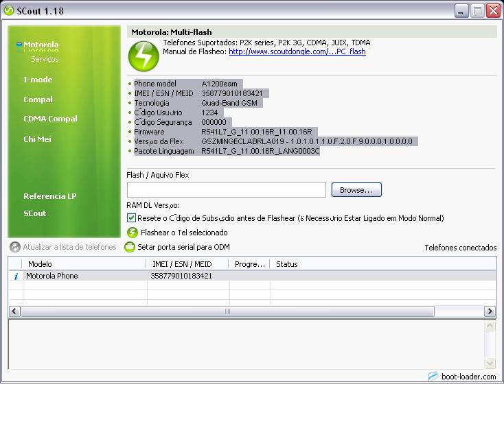Click the green lightning Multi-flash icon
504x437 pixels.
click(144, 56)
